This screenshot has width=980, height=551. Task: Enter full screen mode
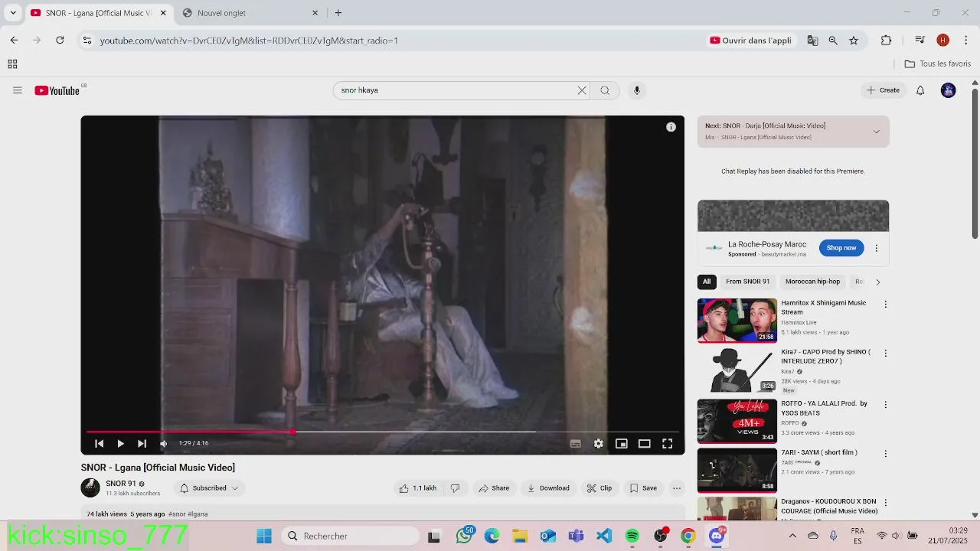click(668, 443)
